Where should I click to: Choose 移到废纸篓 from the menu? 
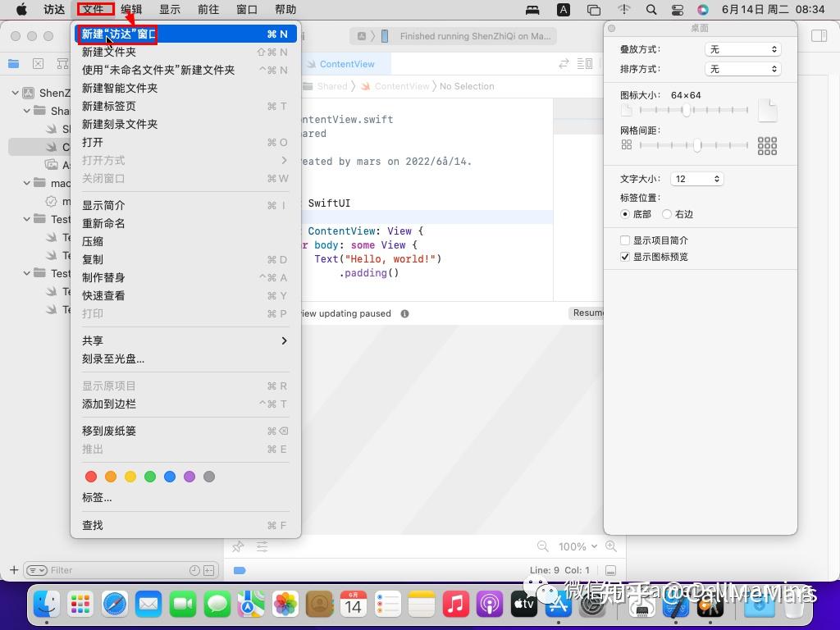pos(185,431)
